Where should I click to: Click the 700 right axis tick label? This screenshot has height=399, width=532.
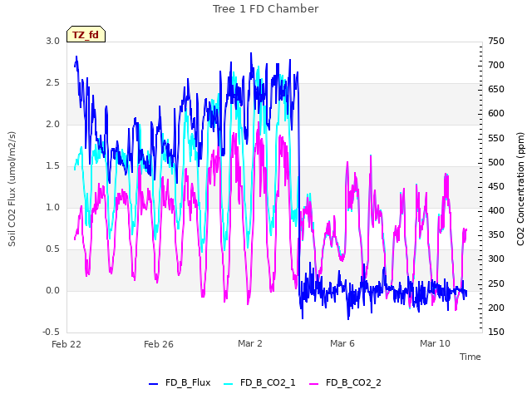(496, 65)
